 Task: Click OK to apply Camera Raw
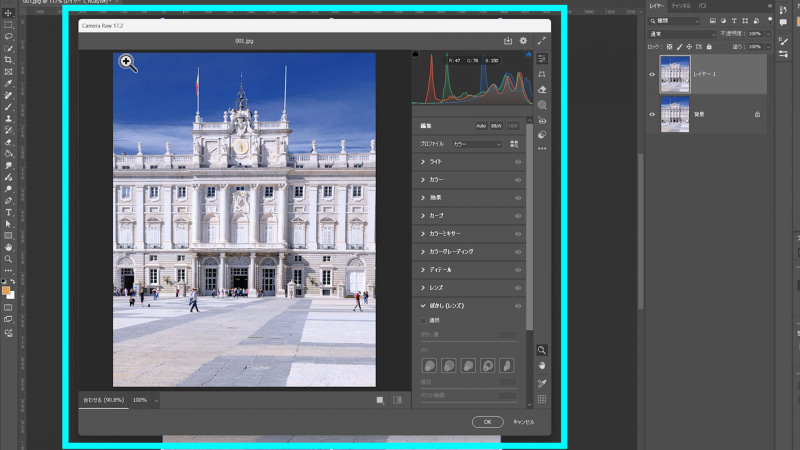(x=487, y=422)
